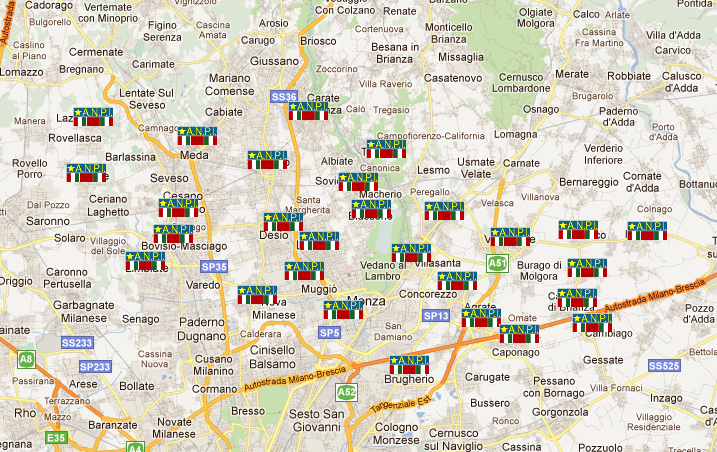This screenshot has height=452, width=717.
Task: Click the Merate town label
Action: pyautogui.click(x=572, y=74)
